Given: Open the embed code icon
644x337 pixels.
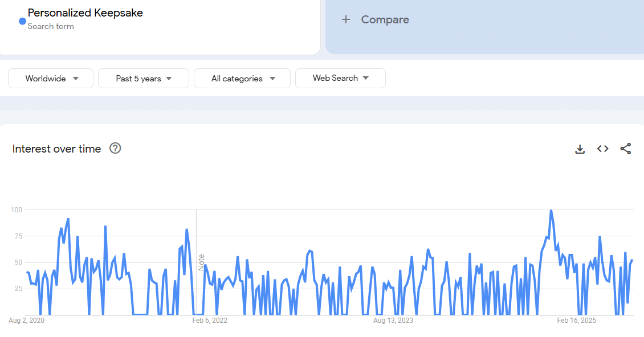Looking at the screenshot, I should point(602,149).
